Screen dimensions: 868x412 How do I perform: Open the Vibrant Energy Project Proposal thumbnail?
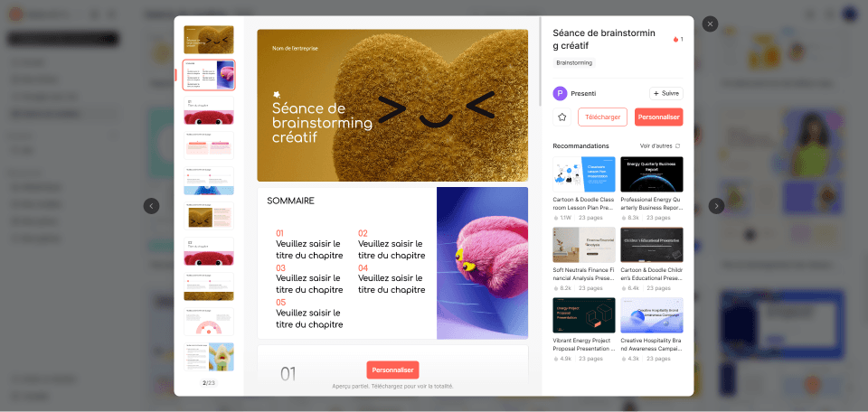584,315
